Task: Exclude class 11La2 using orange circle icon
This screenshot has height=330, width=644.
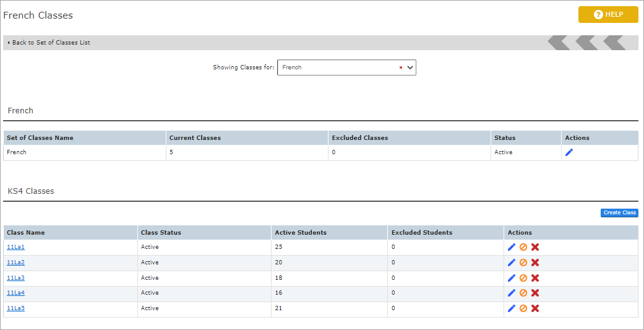Action: 523,263
